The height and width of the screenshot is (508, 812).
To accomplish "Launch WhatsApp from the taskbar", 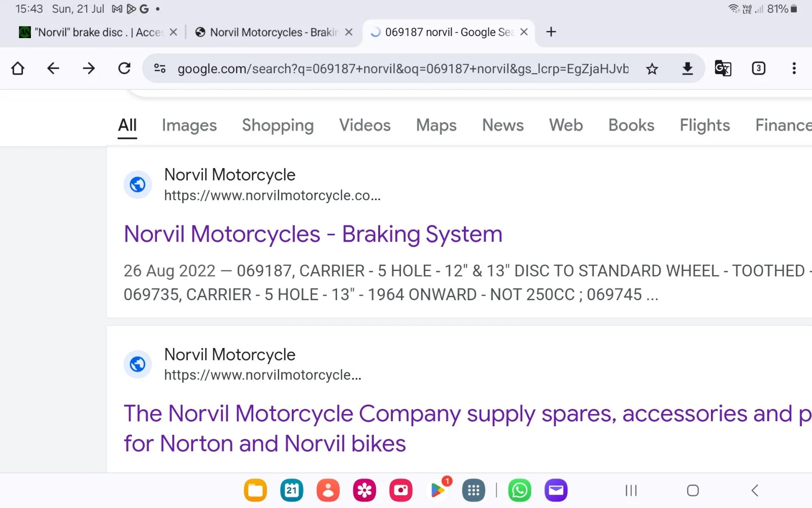I will point(519,490).
